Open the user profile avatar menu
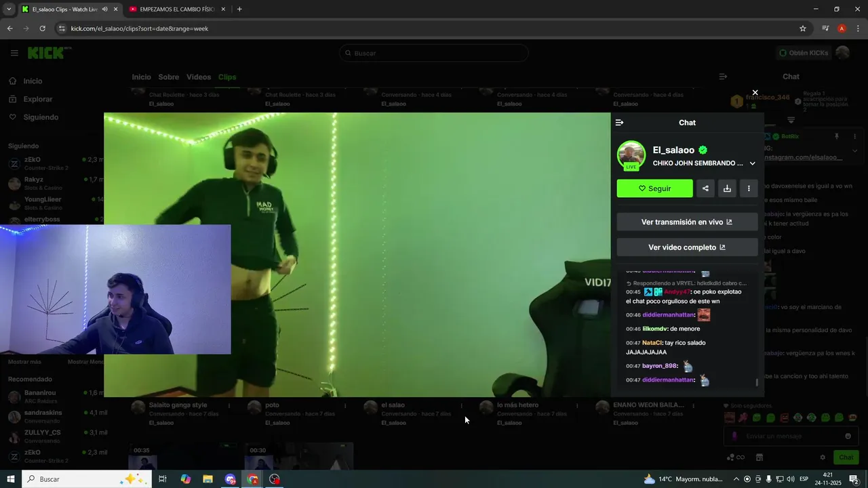Viewport: 868px width, 488px height. point(843,53)
